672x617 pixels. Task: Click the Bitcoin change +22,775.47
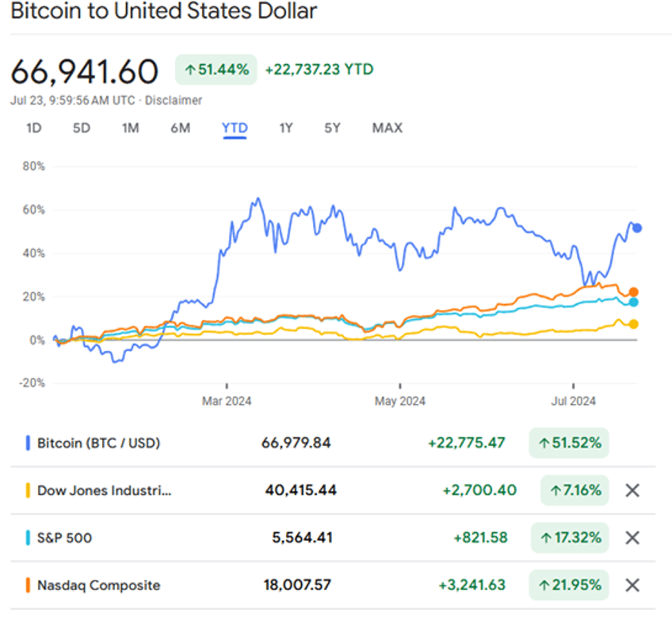coord(467,443)
